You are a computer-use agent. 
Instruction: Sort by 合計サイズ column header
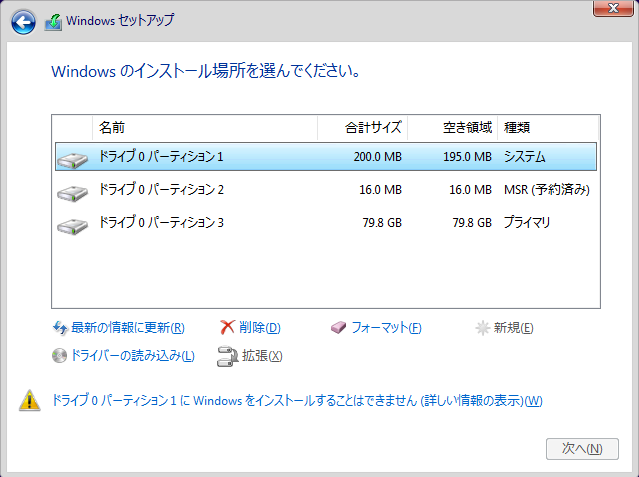pyautogui.click(x=362, y=128)
